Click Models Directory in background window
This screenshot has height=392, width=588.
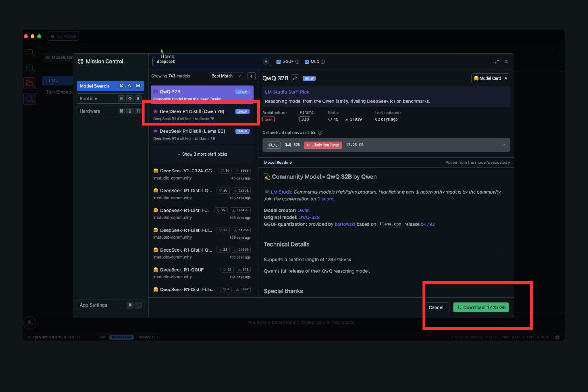[59, 58]
